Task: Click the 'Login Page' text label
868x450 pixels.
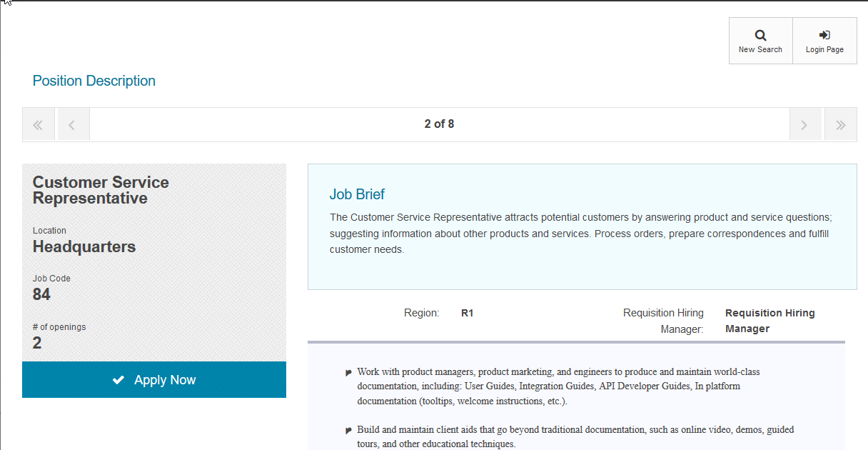Action: [824, 50]
